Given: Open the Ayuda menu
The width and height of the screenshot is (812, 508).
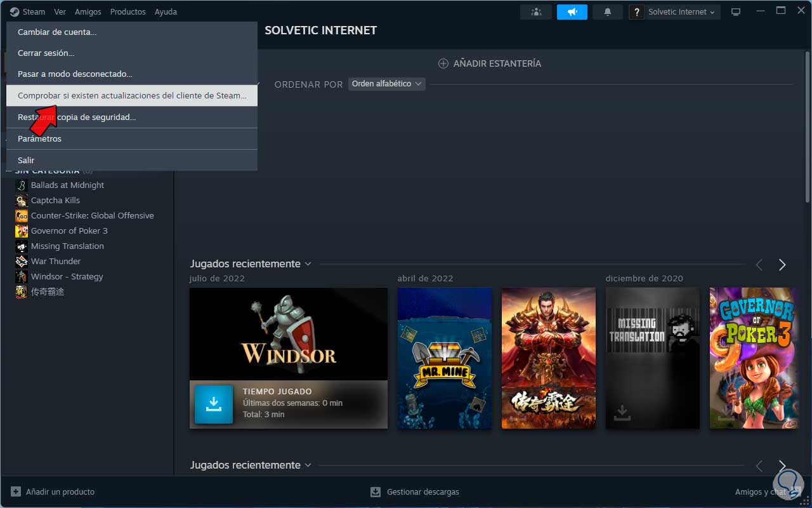Looking at the screenshot, I should 166,11.
